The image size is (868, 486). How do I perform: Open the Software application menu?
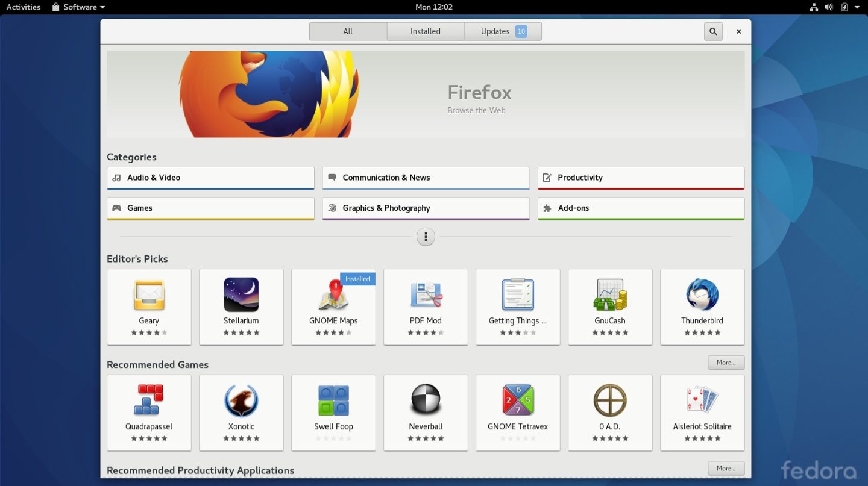78,7
